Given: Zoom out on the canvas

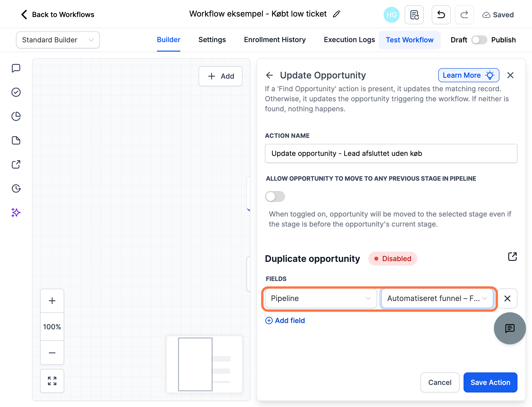Looking at the screenshot, I should [x=52, y=353].
